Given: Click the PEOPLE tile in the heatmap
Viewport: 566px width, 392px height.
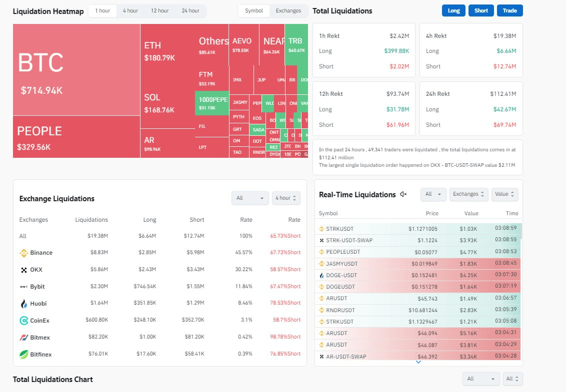Looking at the screenshot, I should pos(76,137).
